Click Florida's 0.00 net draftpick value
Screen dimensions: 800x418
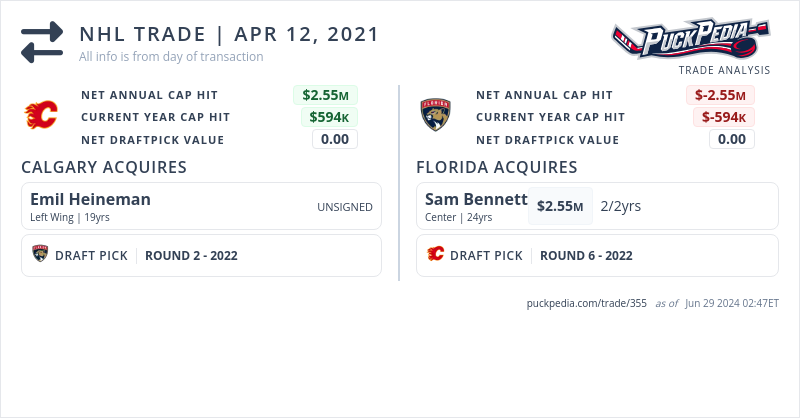(x=732, y=139)
